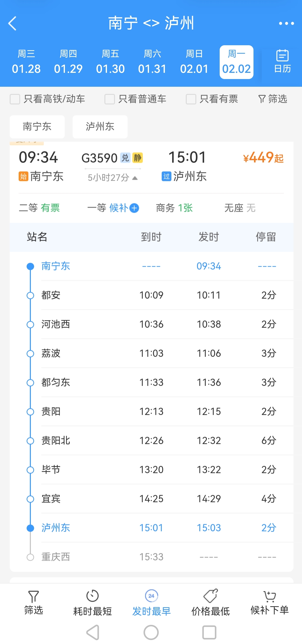This screenshot has width=302, height=644.
Task: Tap the back arrow icon
Action: tap(12, 24)
